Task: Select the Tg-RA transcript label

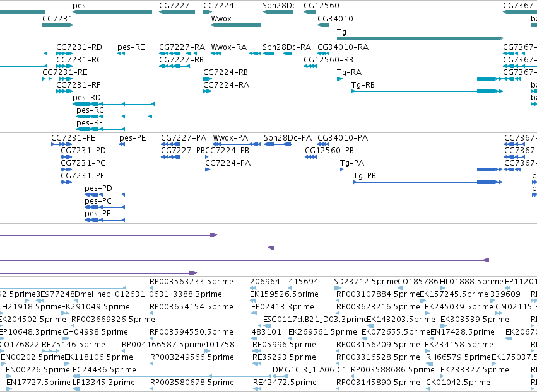Action: pyautogui.click(x=350, y=72)
